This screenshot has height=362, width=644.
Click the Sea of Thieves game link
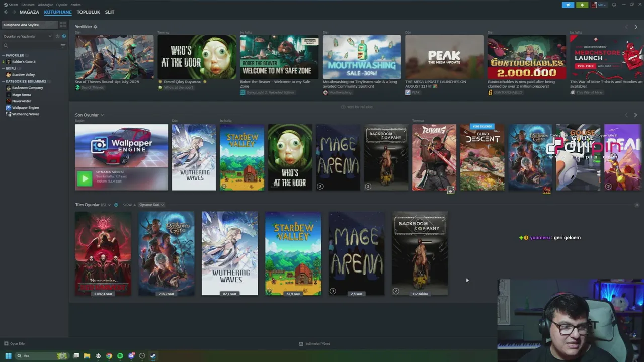(92, 88)
